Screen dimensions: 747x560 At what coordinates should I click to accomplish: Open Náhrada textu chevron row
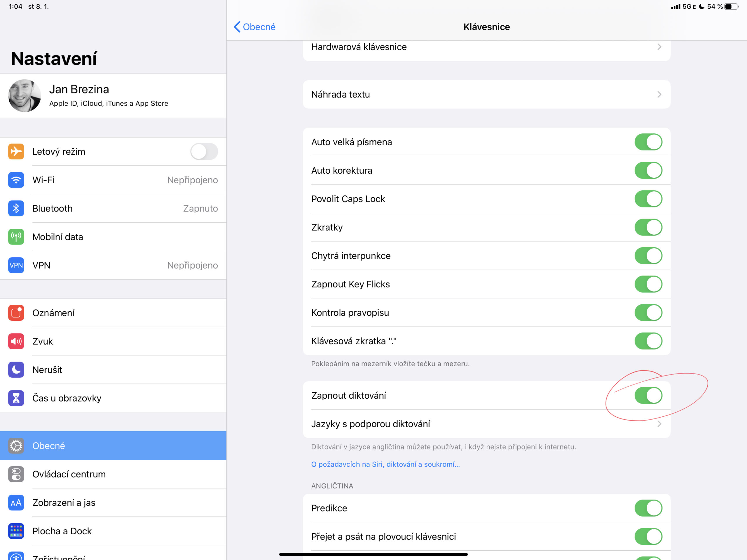pyautogui.click(x=486, y=94)
